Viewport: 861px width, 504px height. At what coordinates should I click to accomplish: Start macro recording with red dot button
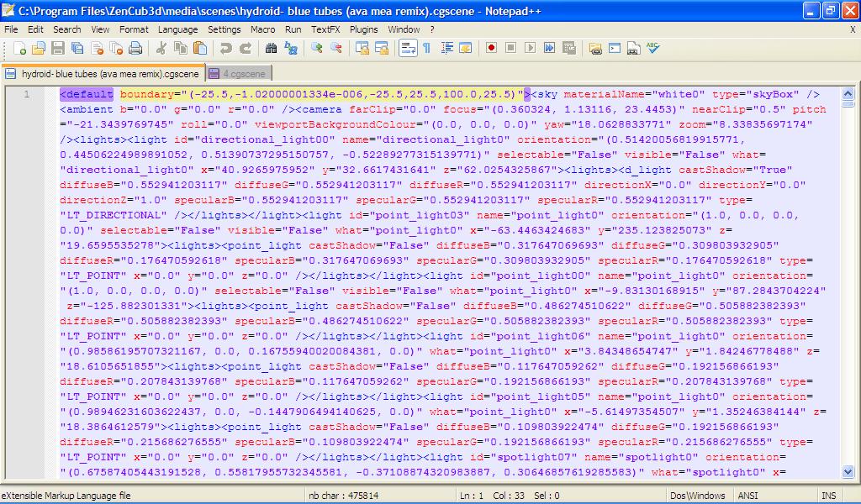coord(491,49)
